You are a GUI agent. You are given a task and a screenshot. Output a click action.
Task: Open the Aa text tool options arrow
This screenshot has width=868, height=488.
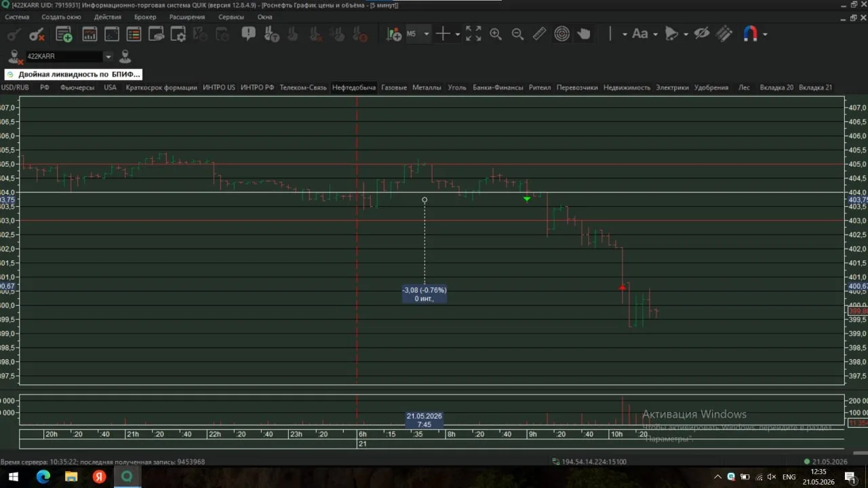(655, 34)
